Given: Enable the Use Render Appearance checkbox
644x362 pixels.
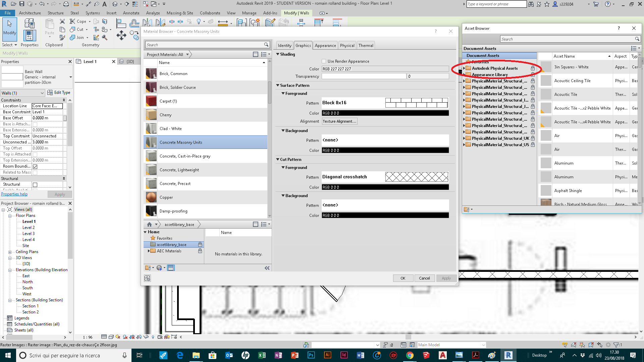Looking at the screenshot, I should pyautogui.click(x=324, y=61).
